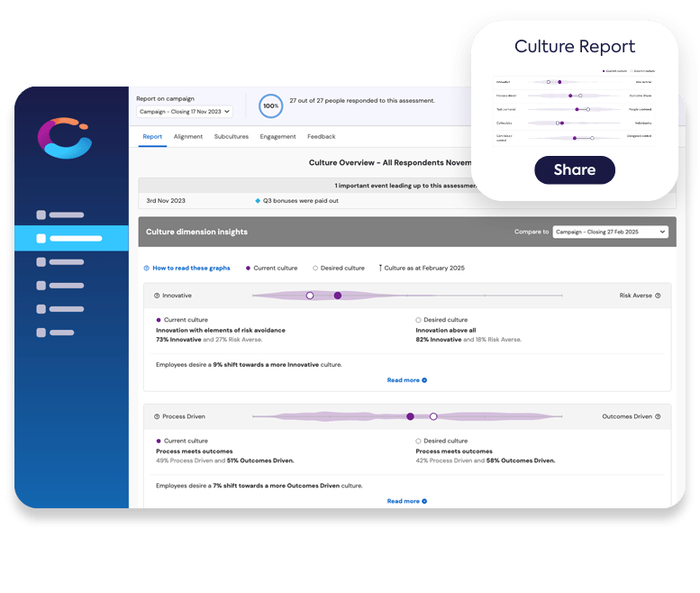Click Read more under Process Driven section

pyautogui.click(x=406, y=501)
